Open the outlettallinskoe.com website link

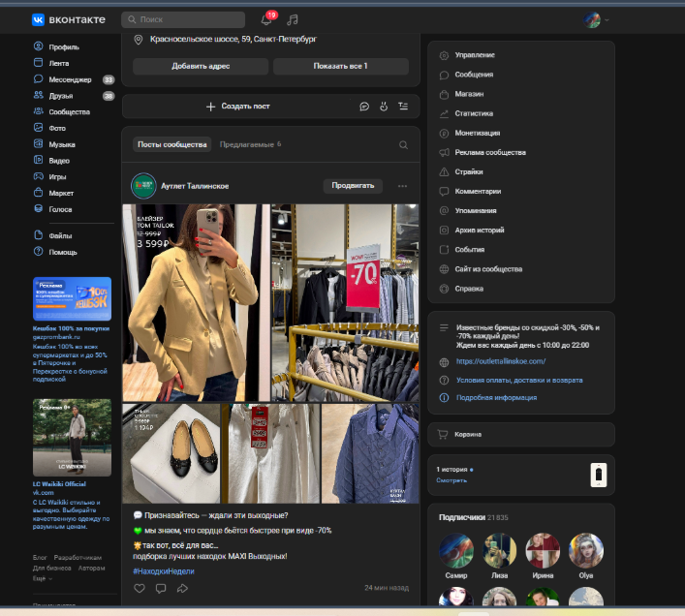pos(500,361)
